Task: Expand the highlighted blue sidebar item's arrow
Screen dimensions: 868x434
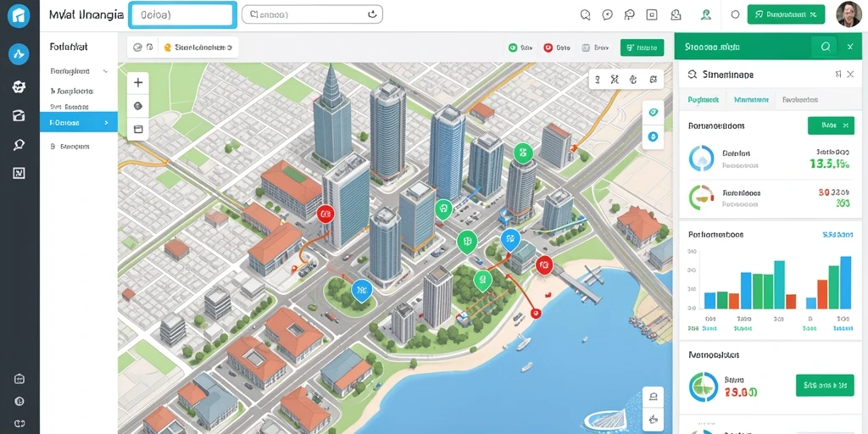Action: (106, 123)
